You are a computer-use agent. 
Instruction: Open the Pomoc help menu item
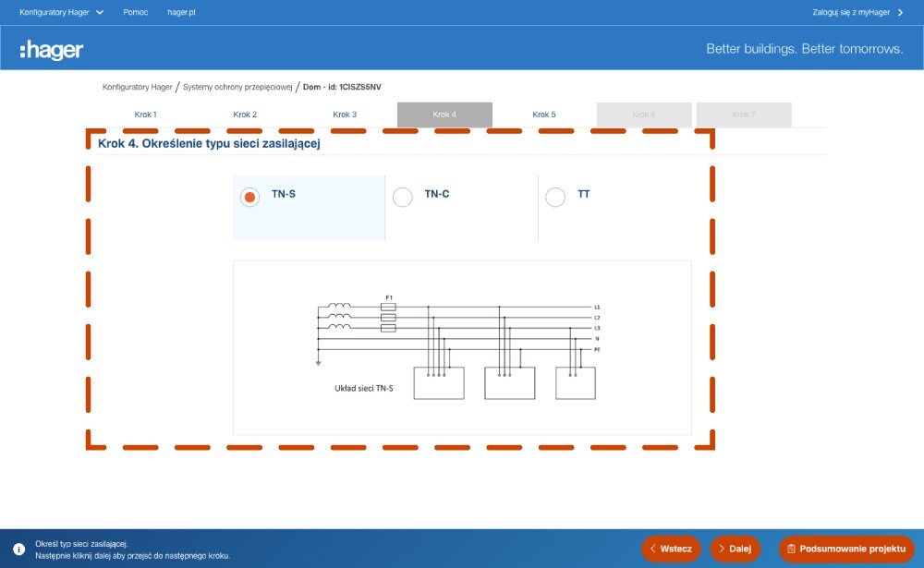click(x=136, y=12)
